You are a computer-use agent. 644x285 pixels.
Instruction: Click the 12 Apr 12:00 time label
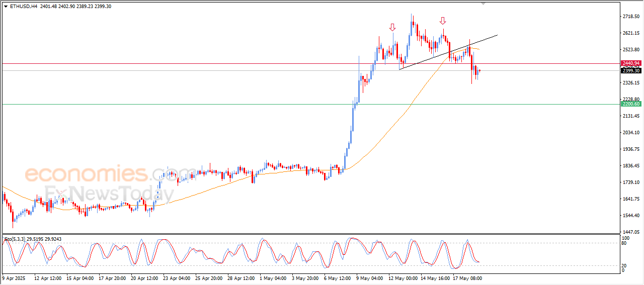point(48,277)
